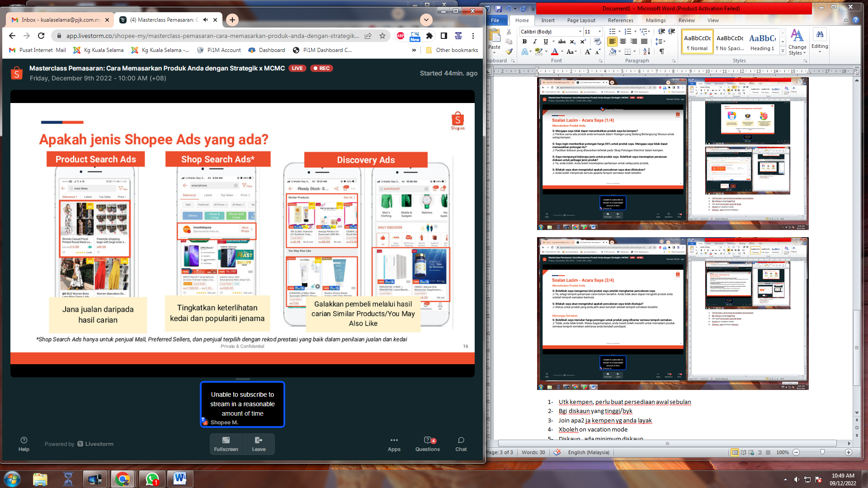868x488 pixels.
Task: Click the Save icon in Word quick access
Action: point(498,9)
